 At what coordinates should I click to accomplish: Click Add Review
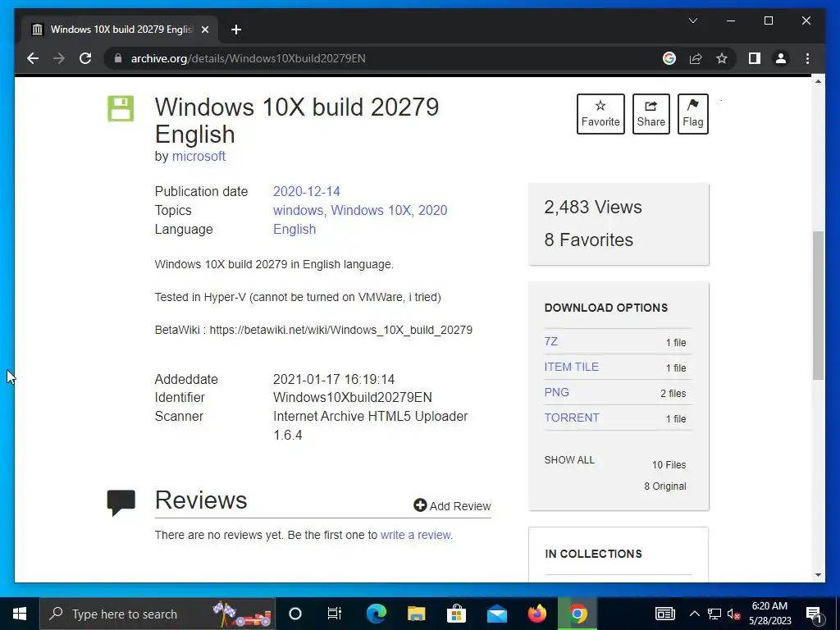tap(452, 505)
